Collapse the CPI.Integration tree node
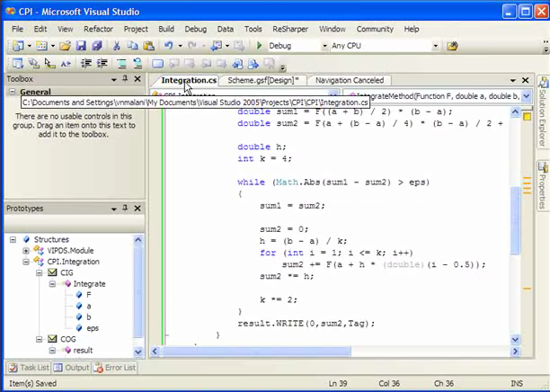 click(x=28, y=262)
